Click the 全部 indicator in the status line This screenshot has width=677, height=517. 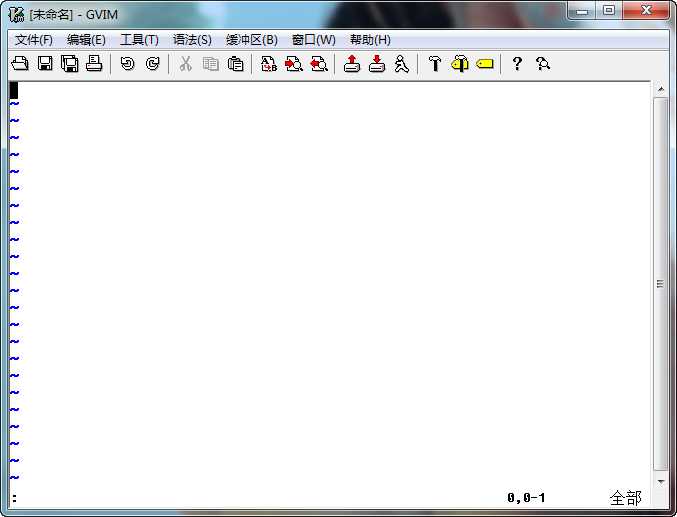click(626, 498)
